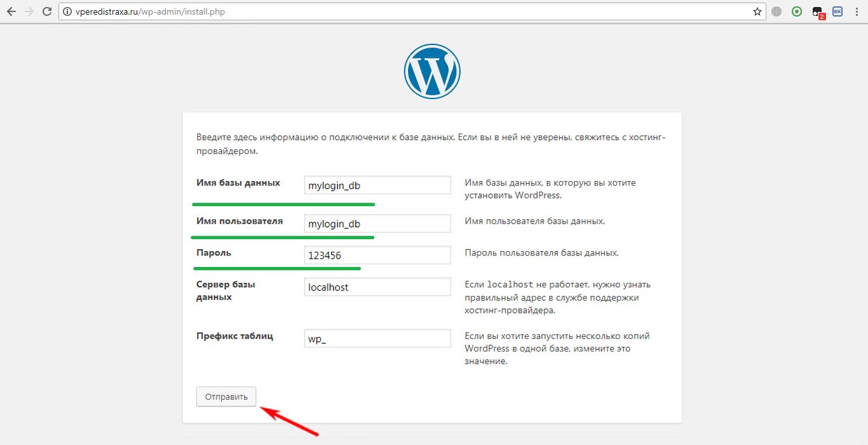Bookmark this page with the star icon
Image resolution: width=868 pixels, height=445 pixels.
click(x=757, y=11)
